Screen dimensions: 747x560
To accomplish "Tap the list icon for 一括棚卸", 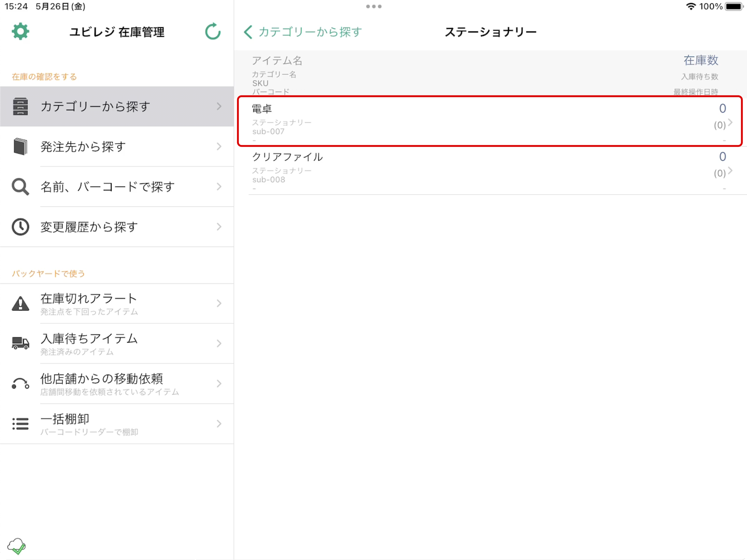I will [x=20, y=424].
